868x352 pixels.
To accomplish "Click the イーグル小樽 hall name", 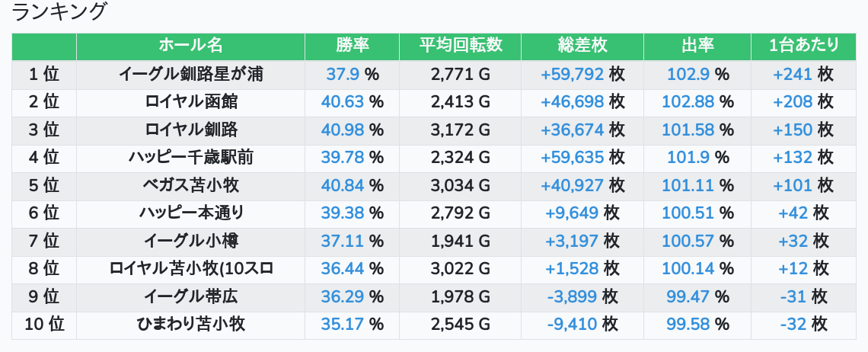I will click(190, 242).
